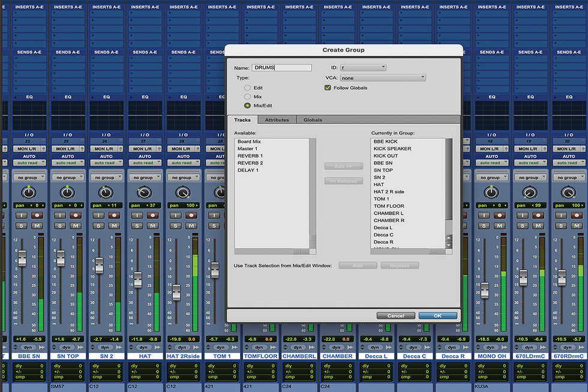
Task: Click the pan knob on SN 2
Action: (106, 193)
